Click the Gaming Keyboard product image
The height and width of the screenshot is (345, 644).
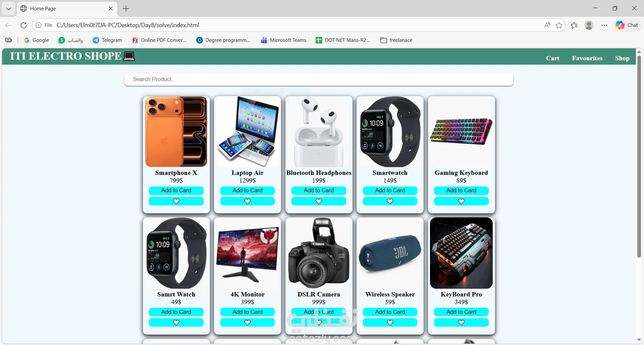[x=461, y=132]
